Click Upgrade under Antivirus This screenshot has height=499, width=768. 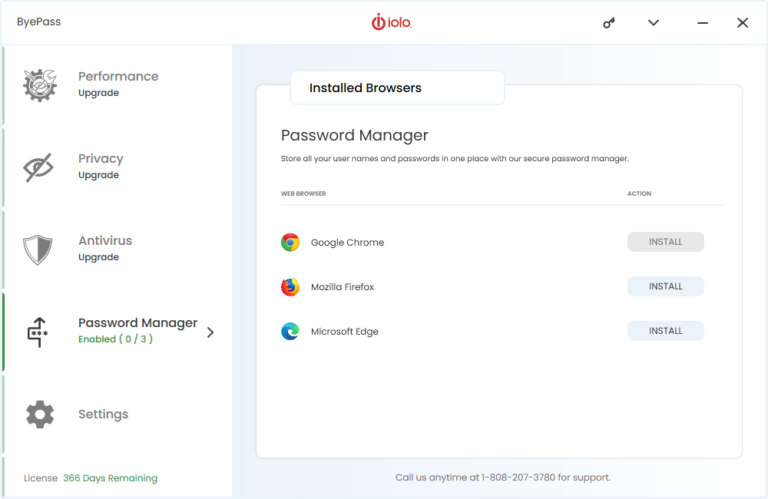pyautogui.click(x=98, y=258)
